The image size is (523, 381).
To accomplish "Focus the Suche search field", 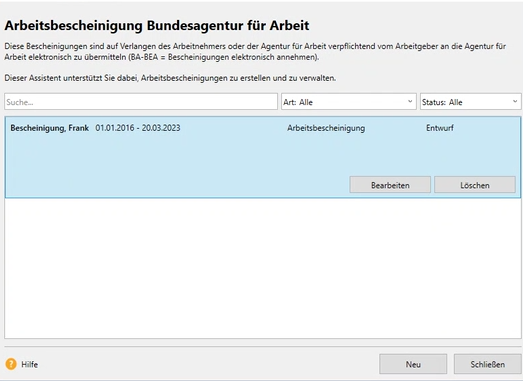I will coord(141,102).
